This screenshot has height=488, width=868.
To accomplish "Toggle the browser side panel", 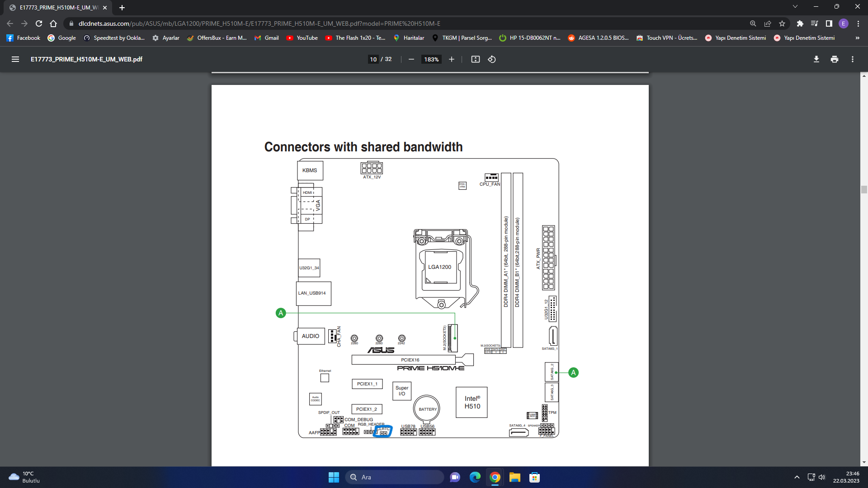I will click(x=829, y=23).
